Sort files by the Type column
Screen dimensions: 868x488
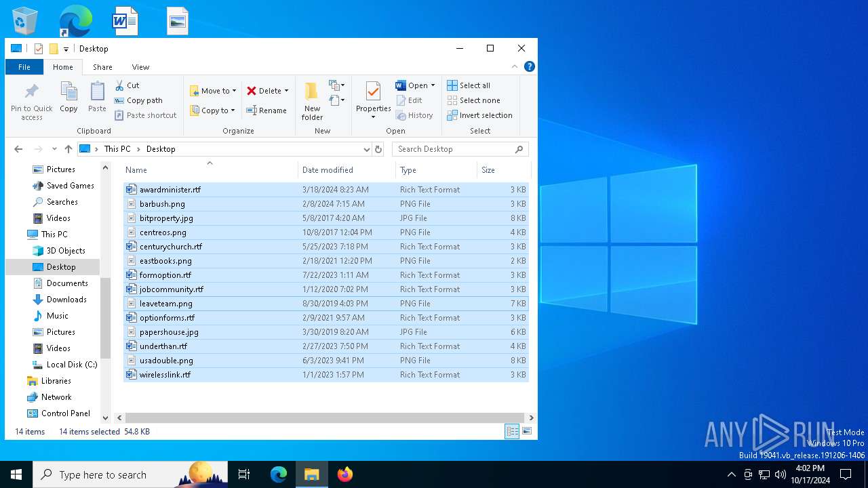436,170
